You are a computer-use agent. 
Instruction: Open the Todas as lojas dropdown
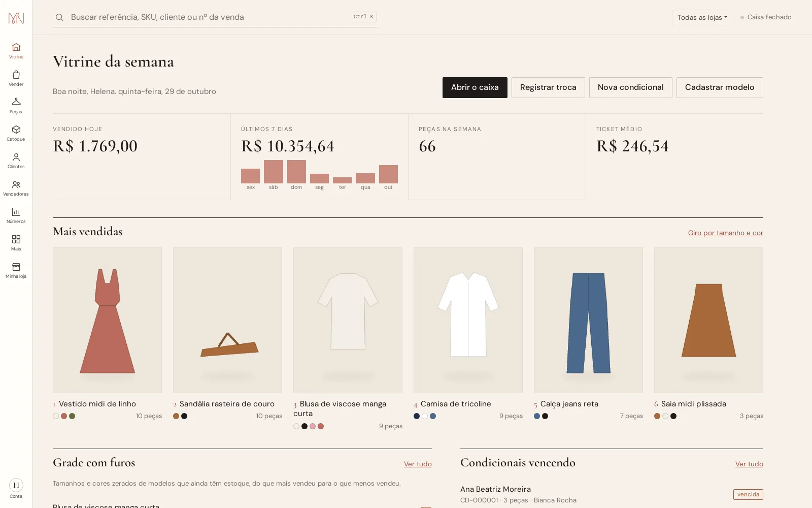click(x=702, y=17)
